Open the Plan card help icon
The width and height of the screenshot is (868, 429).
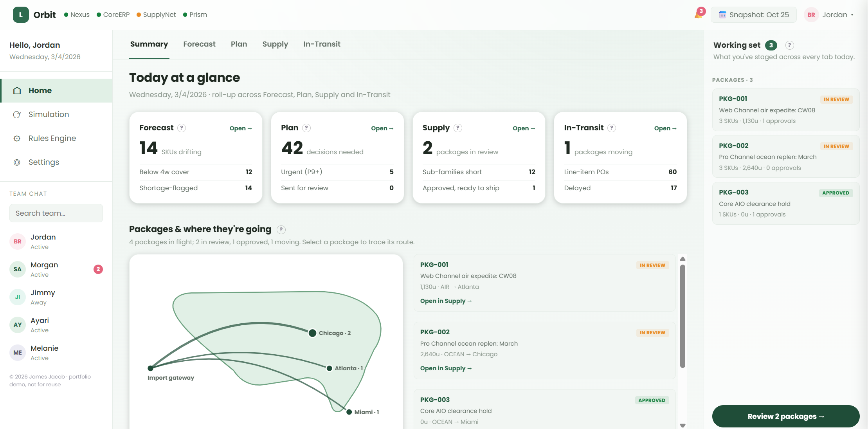[x=307, y=128]
